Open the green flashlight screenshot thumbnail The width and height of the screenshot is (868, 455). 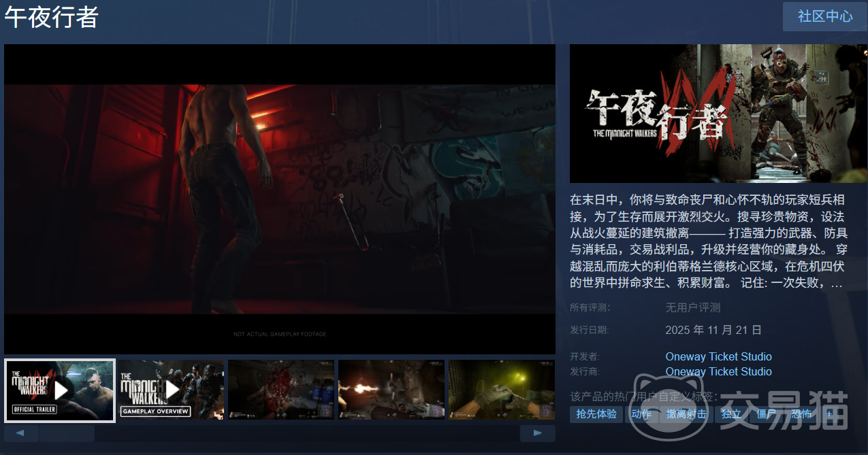[x=501, y=390]
